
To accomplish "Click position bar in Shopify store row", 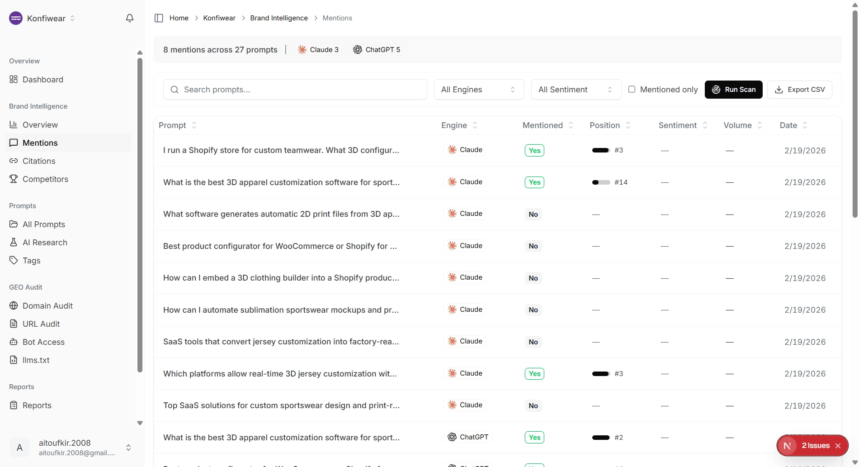I will pyautogui.click(x=601, y=150).
